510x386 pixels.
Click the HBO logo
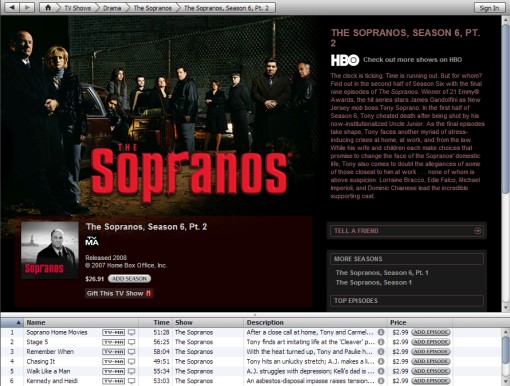345,60
